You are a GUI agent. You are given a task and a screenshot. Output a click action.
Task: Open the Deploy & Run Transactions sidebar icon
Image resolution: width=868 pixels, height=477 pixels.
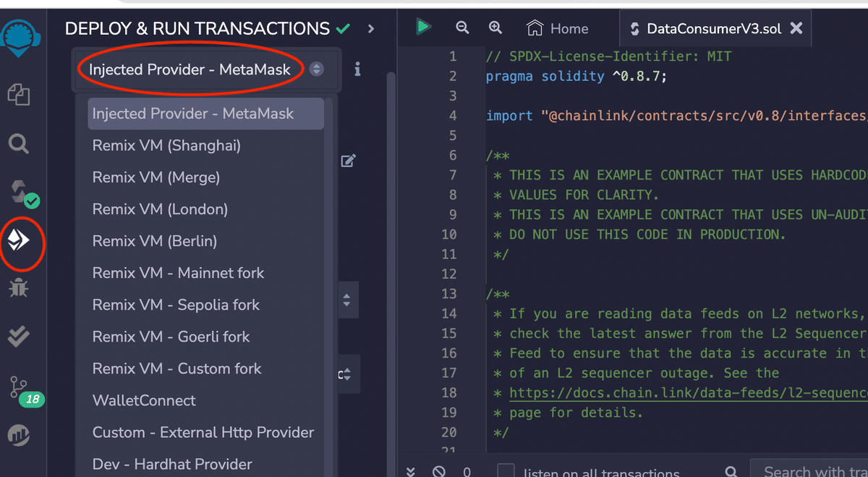click(x=20, y=240)
